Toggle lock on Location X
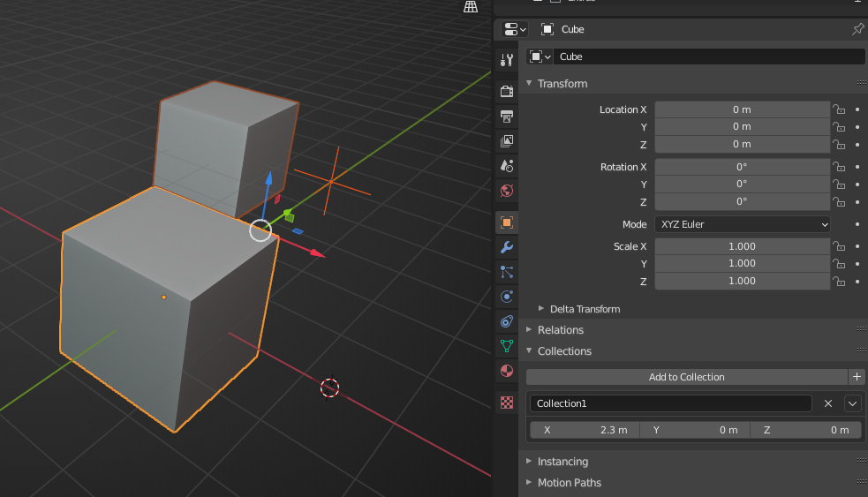The height and width of the screenshot is (497, 868). coord(839,109)
